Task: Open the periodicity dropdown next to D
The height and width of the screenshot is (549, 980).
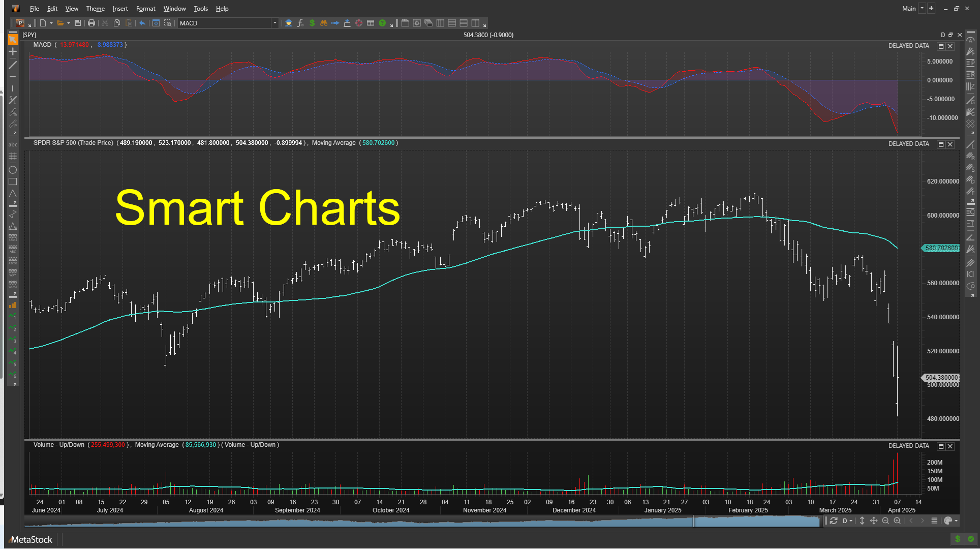Action: click(851, 521)
